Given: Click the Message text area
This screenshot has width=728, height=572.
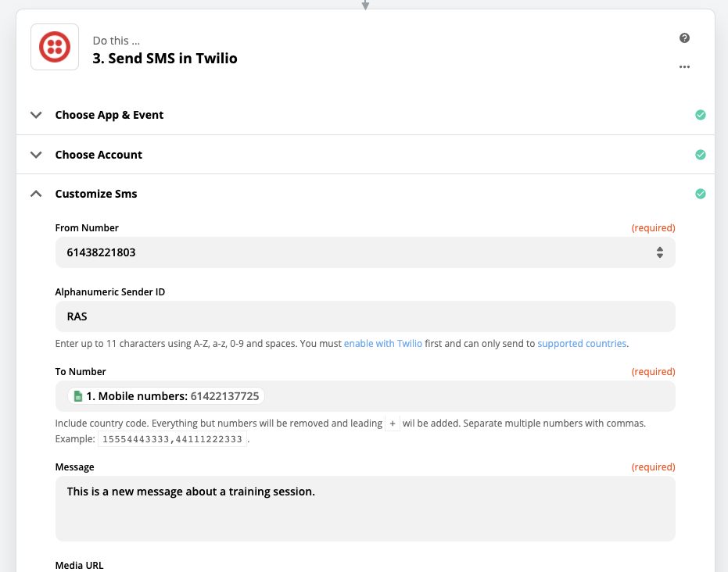Looking at the screenshot, I should [365, 509].
